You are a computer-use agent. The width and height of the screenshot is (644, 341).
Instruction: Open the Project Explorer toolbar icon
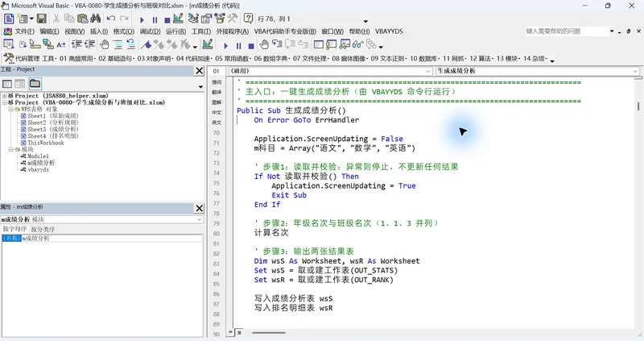[x=193, y=19]
